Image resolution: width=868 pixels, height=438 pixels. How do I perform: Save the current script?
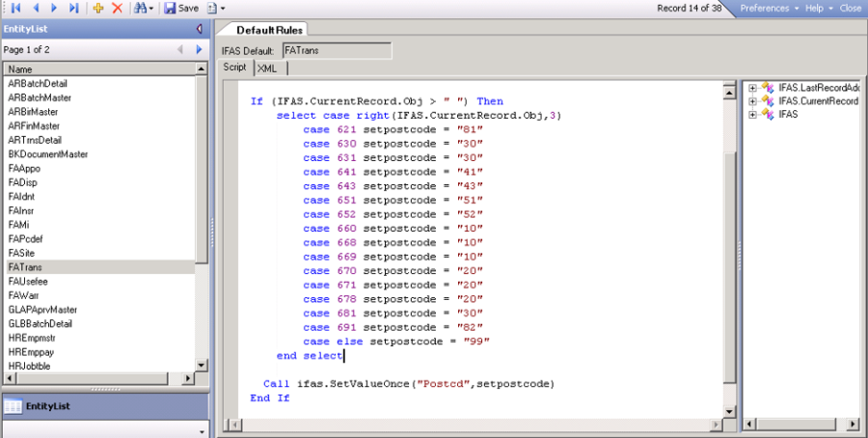pyautogui.click(x=181, y=8)
